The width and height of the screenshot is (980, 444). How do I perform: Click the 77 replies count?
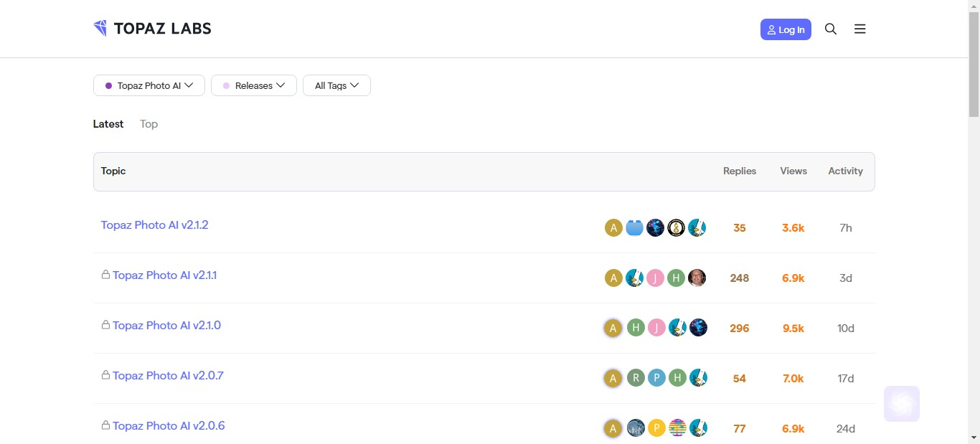(x=740, y=429)
